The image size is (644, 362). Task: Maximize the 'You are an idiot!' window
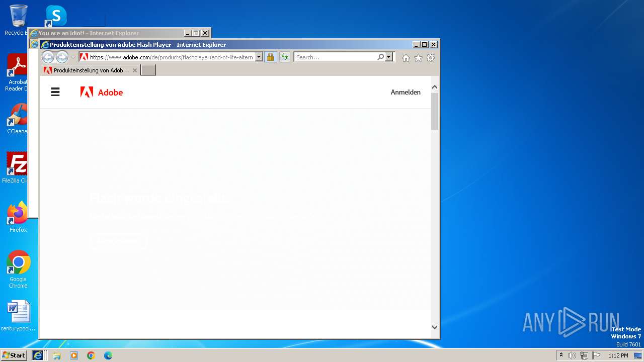click(x=196, y=33)
